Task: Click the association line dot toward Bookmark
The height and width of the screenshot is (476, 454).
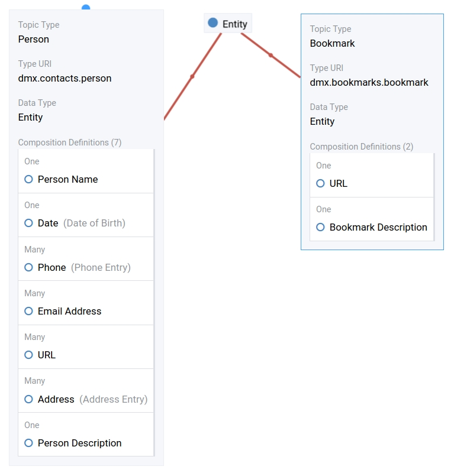Action: click(x=271, y=56)
